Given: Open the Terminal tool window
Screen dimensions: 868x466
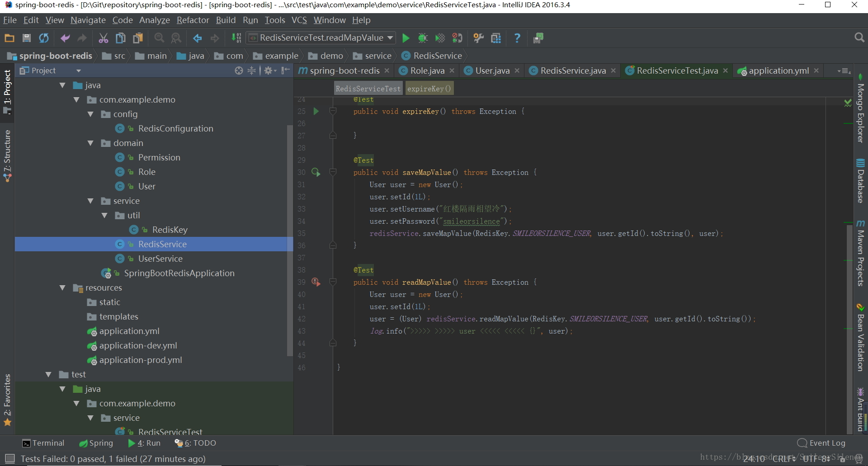Looking at the screenshot, I should point(44,443).
